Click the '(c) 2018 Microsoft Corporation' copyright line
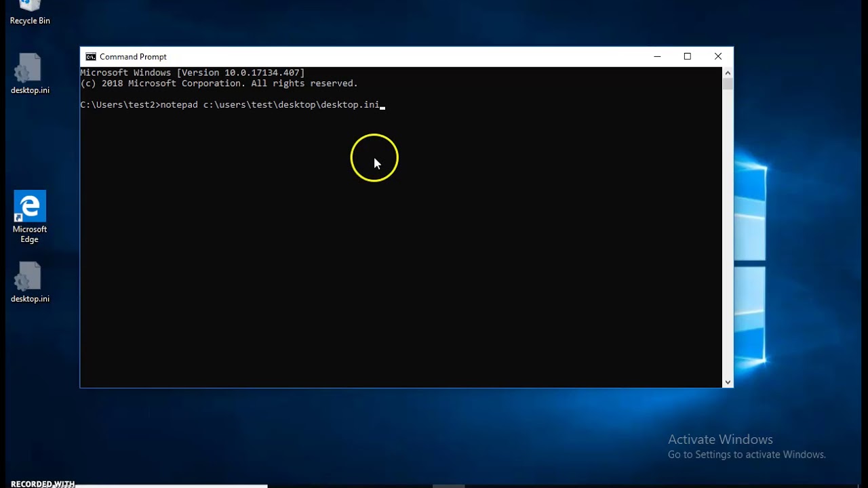 click(x=219, y=83)
